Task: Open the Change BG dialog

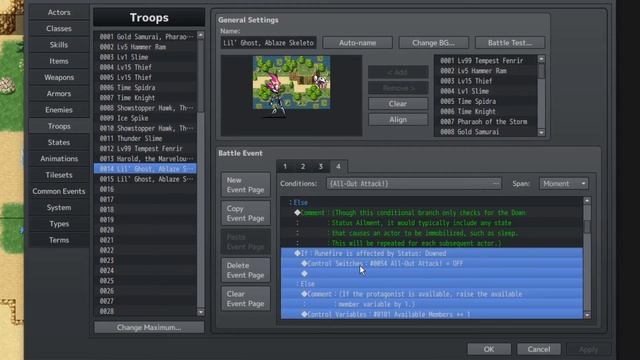Action: (433, 43)
